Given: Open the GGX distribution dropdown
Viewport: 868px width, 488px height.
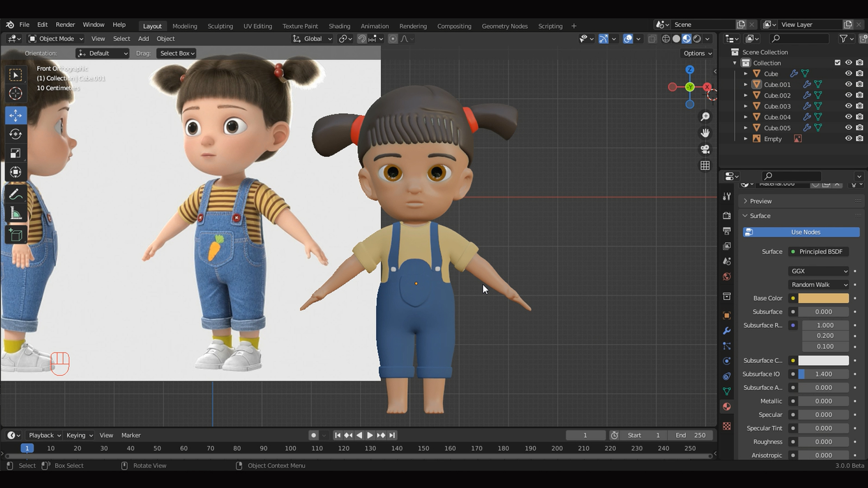Looking at the screenshot, I should 818,271.
